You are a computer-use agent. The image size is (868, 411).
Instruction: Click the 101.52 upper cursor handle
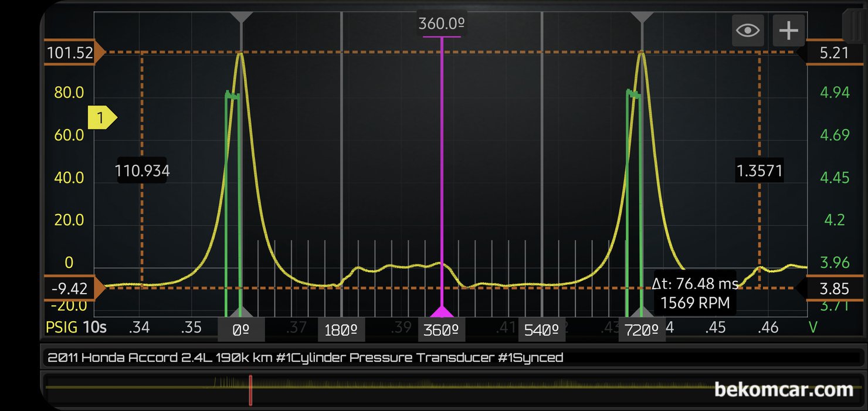click(73, 53)
